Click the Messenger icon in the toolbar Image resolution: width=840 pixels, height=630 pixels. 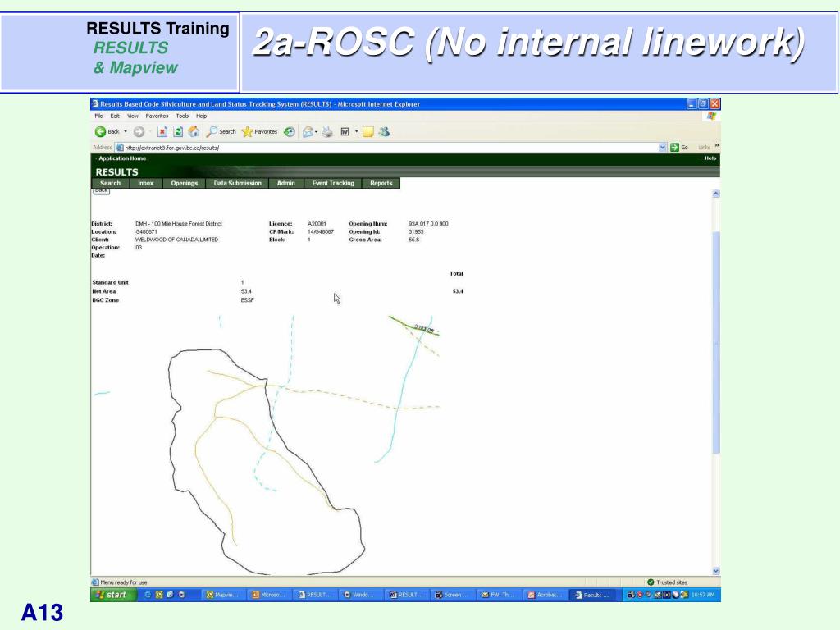(x=384, y=132)
